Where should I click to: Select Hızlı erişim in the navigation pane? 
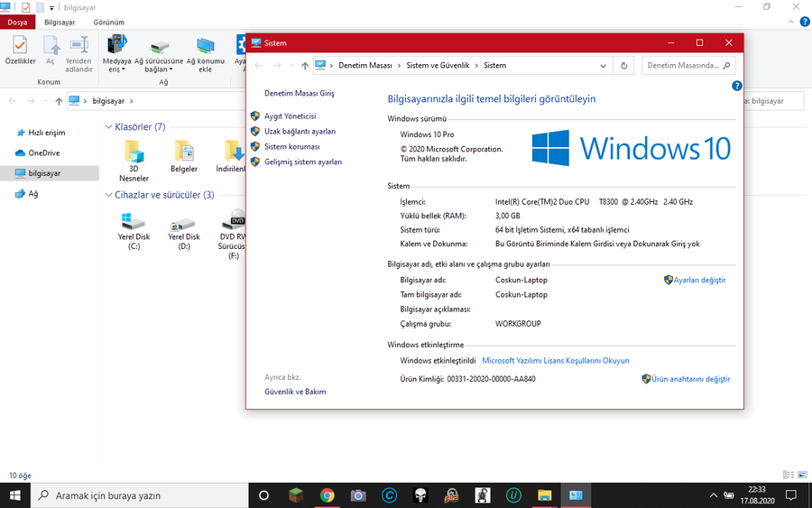[x=47, y=133]
